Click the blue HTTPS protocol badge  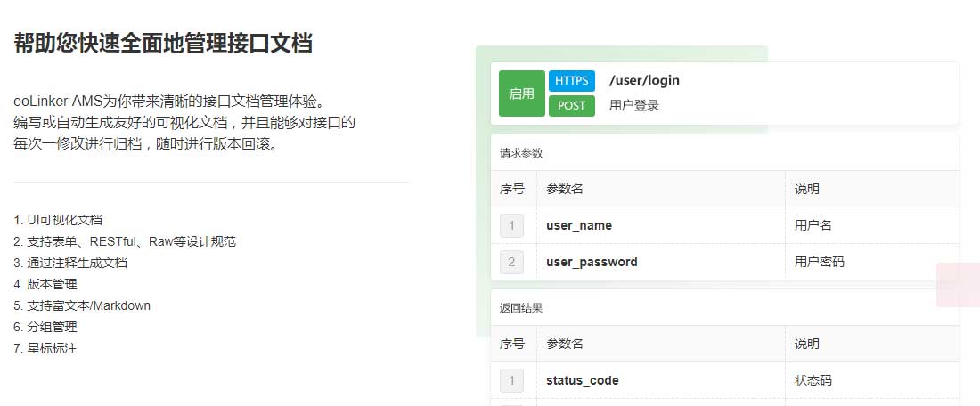point(571,81)
